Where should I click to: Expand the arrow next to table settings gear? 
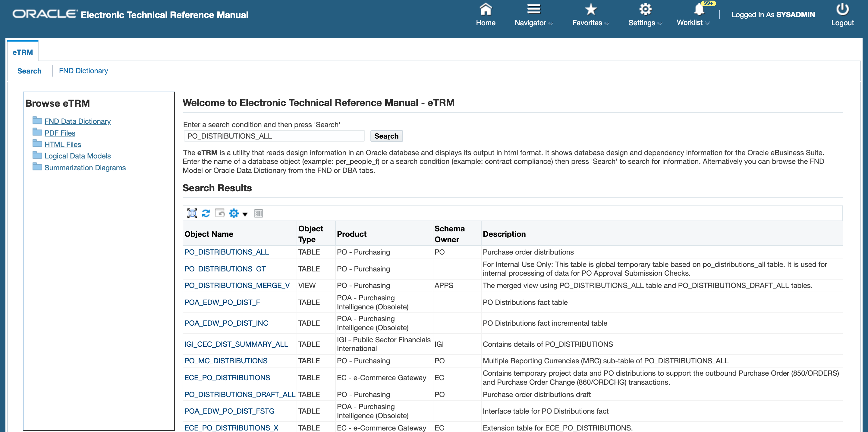[245, 214]
